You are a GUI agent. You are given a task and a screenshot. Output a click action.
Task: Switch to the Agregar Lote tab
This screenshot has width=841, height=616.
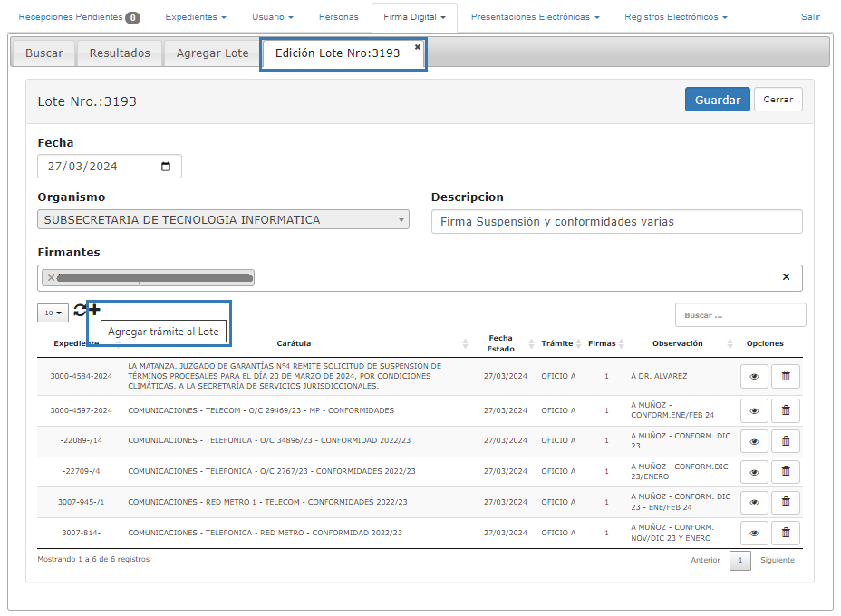point(212,53)
